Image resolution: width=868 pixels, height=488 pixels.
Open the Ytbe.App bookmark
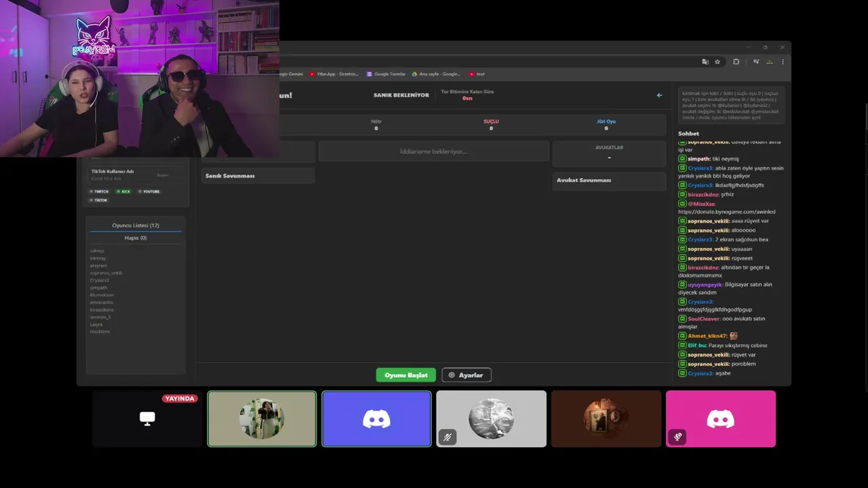[334, 74]
